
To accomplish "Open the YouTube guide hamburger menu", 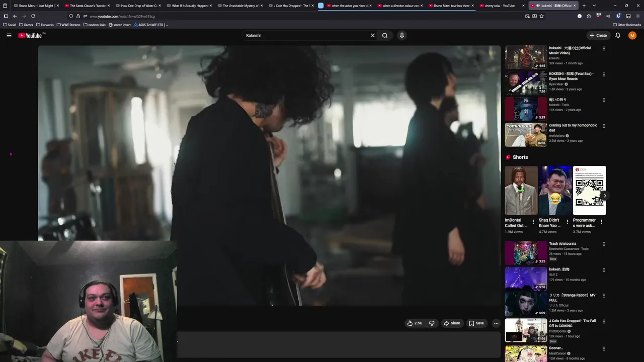I will [x=9, y=35].
